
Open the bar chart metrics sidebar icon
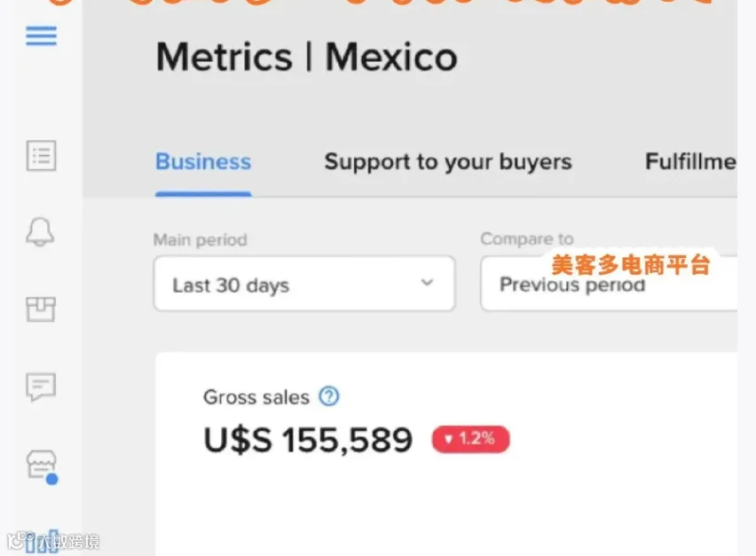coord(42,541)
